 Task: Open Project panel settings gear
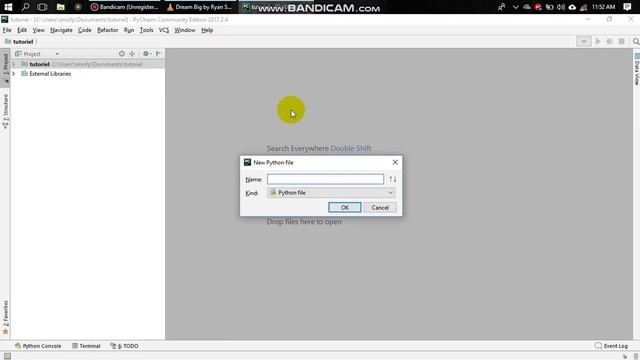coord(147,54)
